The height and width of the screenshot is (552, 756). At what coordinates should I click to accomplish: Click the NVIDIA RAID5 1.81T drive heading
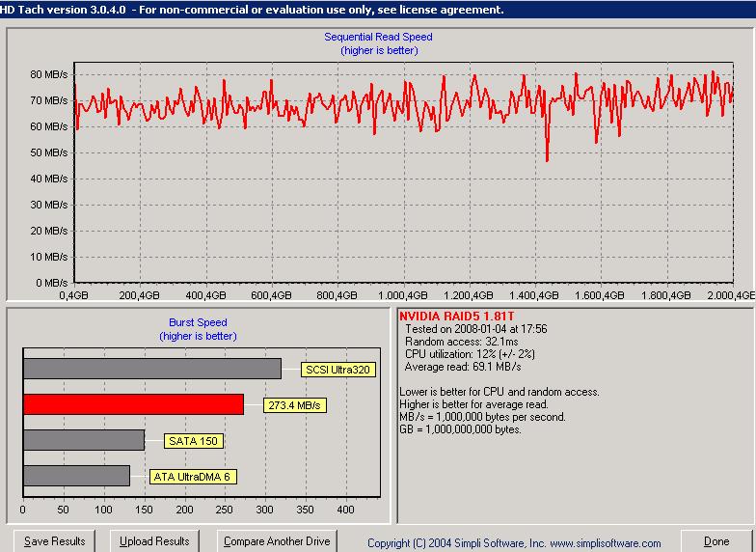[457, 317]
